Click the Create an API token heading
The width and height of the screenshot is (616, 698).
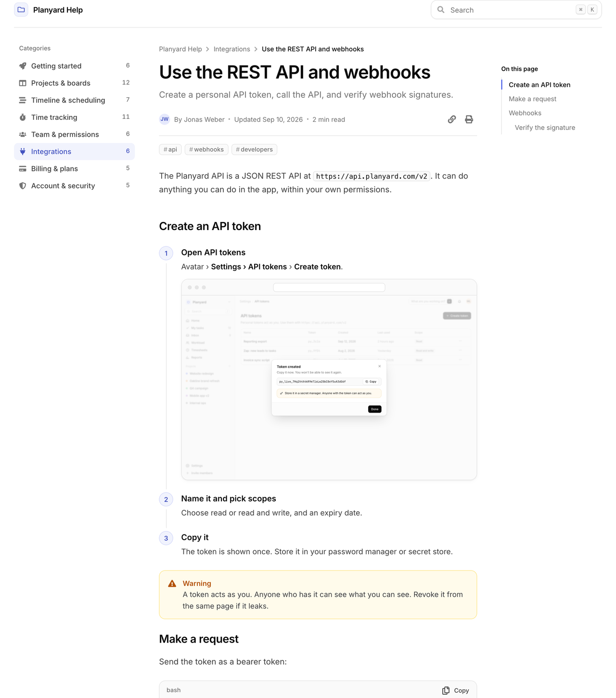(210, 226)
